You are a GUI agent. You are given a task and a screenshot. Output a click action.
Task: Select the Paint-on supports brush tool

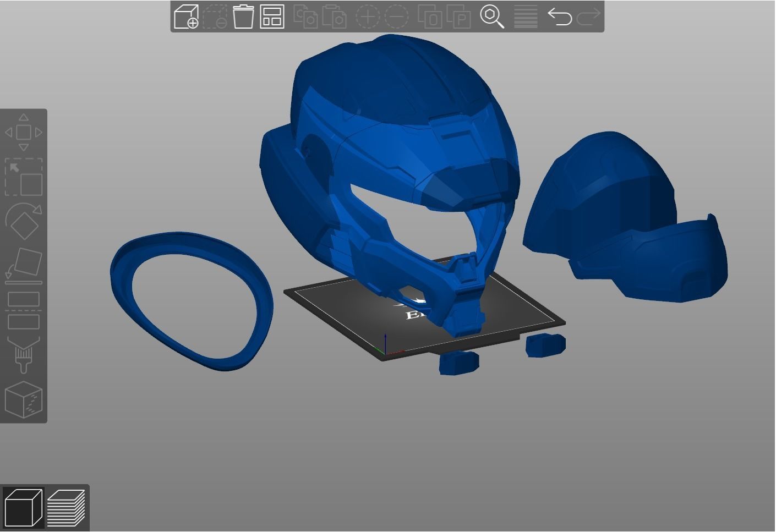tap(24, 355)
